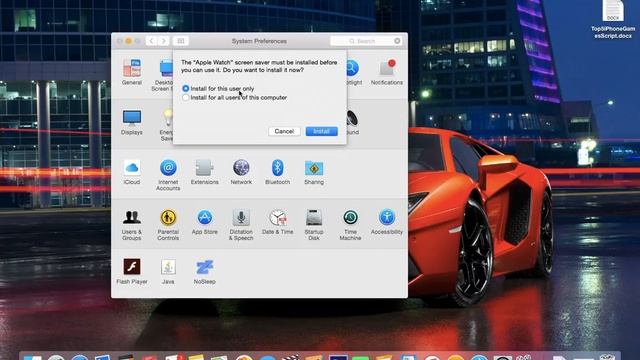The height and width of the screenshot is (360, 640).
Task: Open Java preferences pane
Action: [168, 271]
